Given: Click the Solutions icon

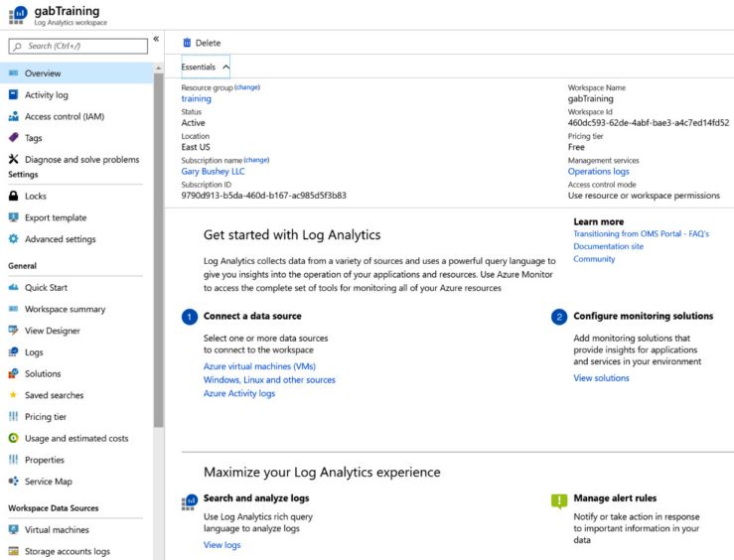Looking at the screenshot, I should click(x=14, y=373).
